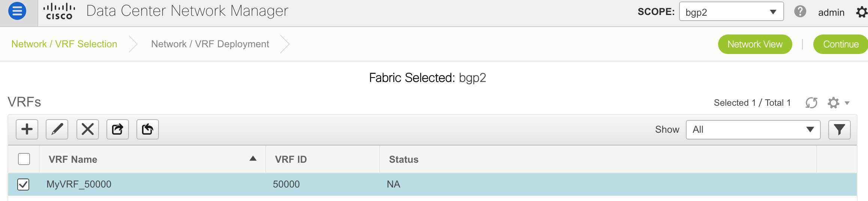The height and width of the screenshot is (201, 868).
Task: Open the table settings gear dropdown
Action: point(838,103)
